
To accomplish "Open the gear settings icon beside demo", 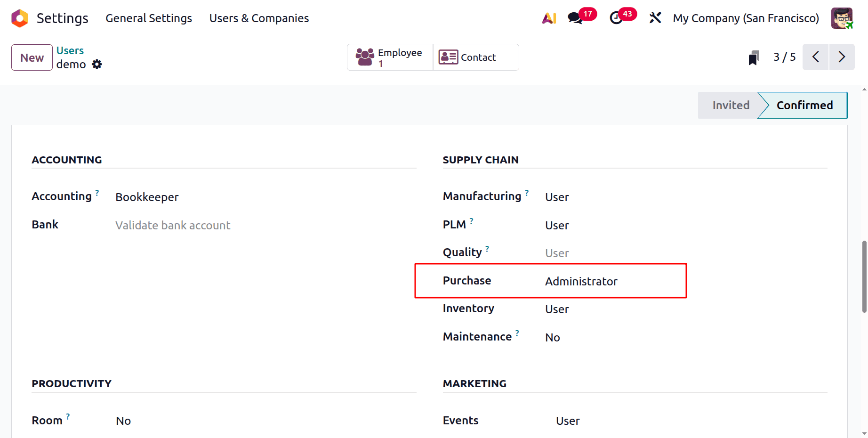I will tap(97, 65).
